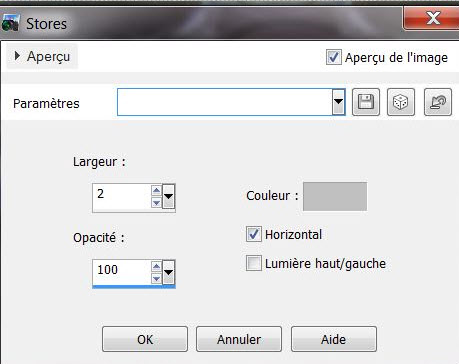The width and height of the screenshot is (459, 364).
Task: Decrease Largeur with the down arrow
Action: point(156,202)
